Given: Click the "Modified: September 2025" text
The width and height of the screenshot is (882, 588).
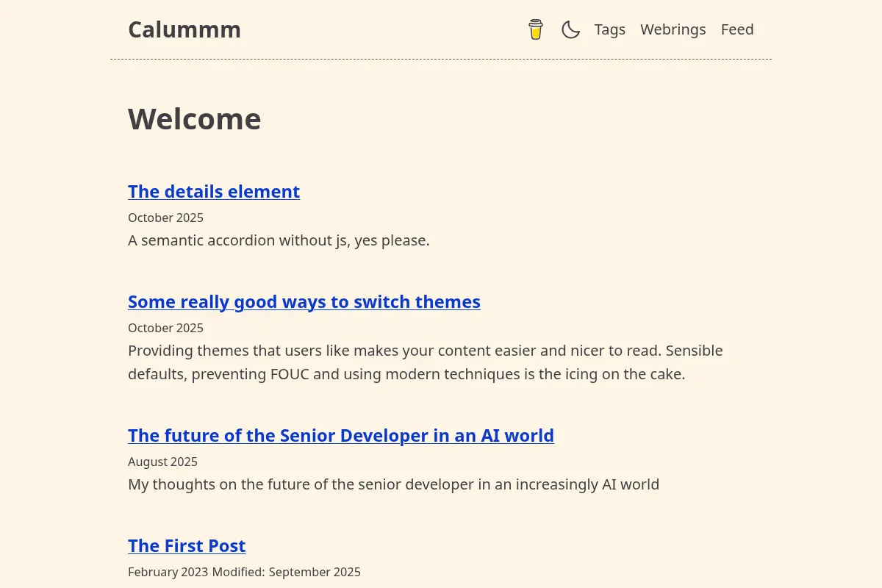Looking at the screenshot, I should (x=287, y=572).
